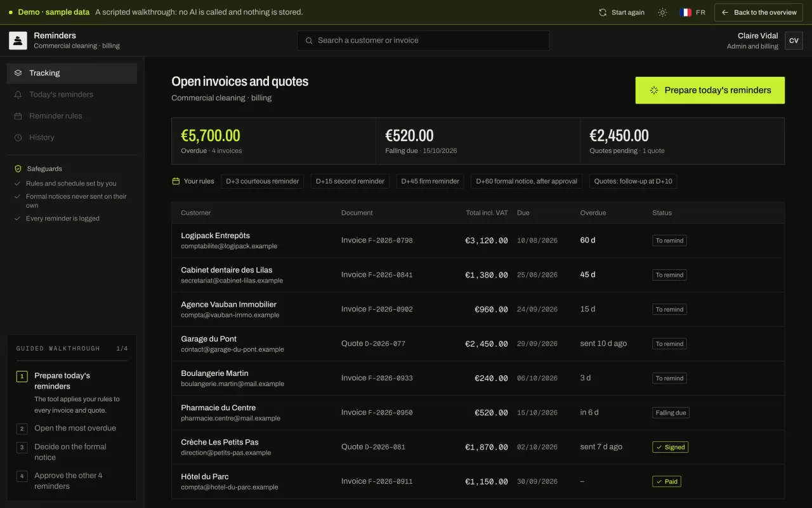This screenshot has width=812, height=508.
Task: Click the D+60 formal notice, after approval chip
Action: pyautogui.click(x=527, y=181)
